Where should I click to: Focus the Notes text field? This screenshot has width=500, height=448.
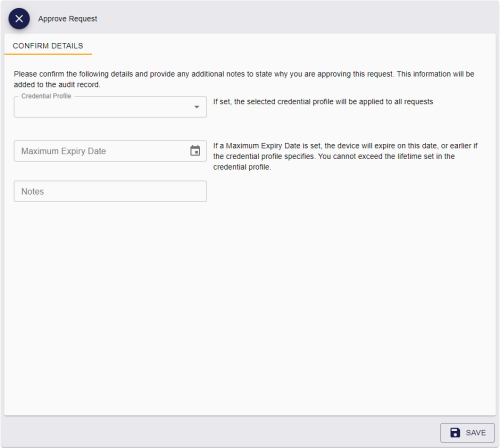point(110,191)
